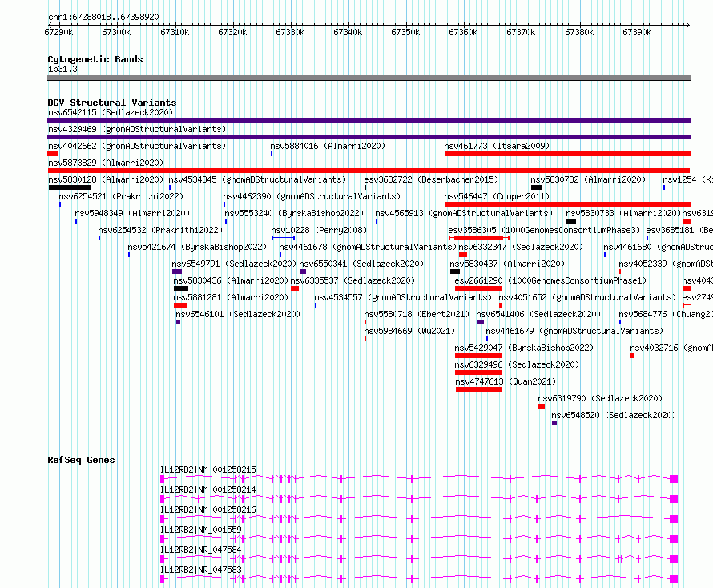
Task: Open nsv6329496 (Sedlazeck2020)
Action: 517,364
